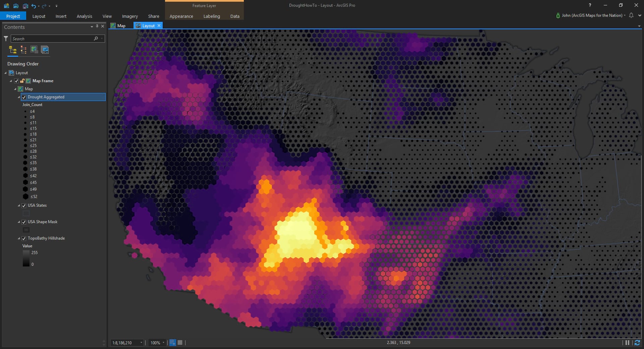Switch to the Layout ribbon tab

(39, 16)
